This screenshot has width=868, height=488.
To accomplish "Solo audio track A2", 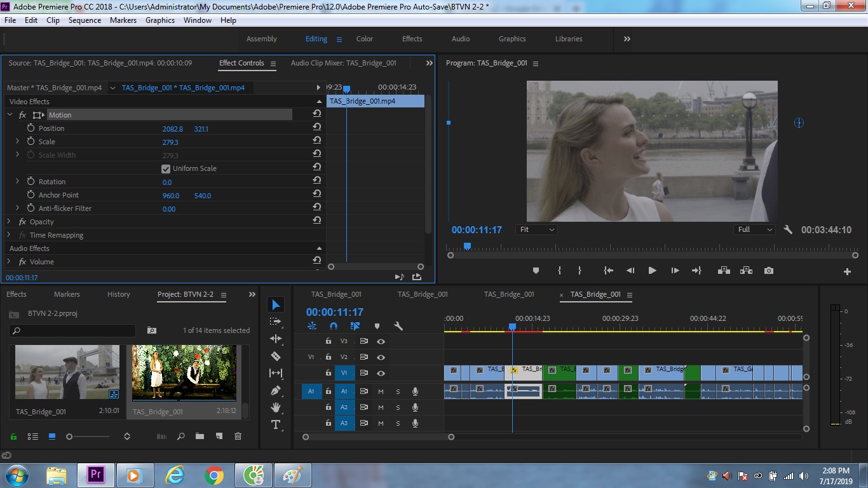I will tap(398, 407).
